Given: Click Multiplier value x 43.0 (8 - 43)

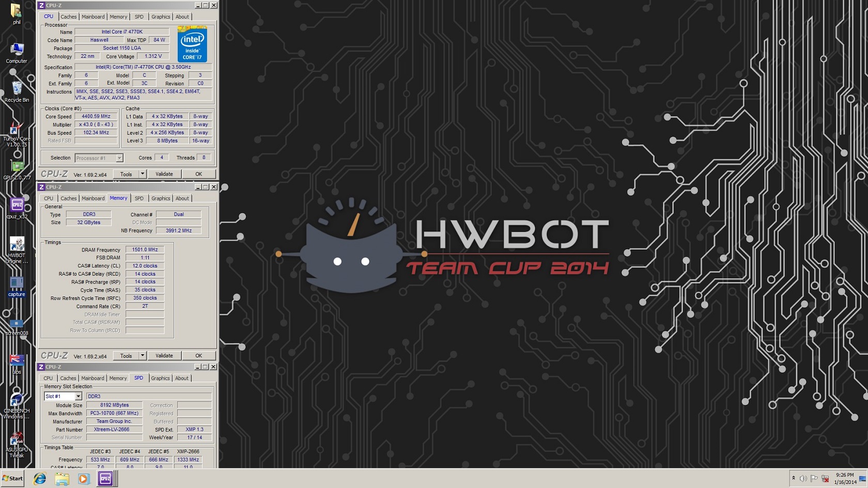Looking at the screenshot, I should point(96,124).
